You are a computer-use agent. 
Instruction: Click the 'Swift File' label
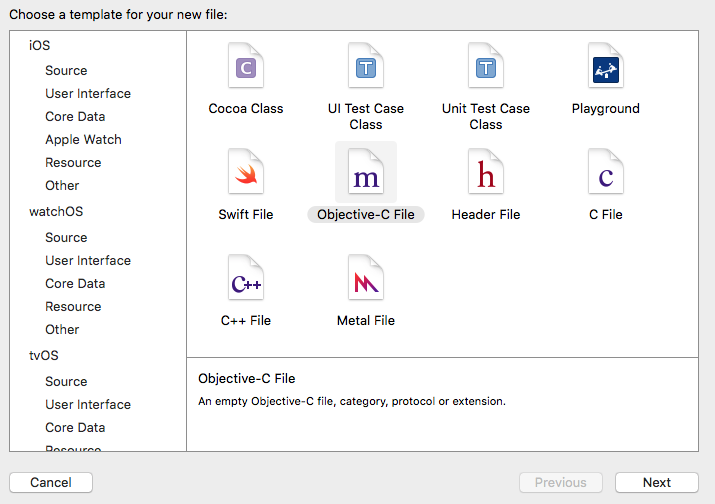click(246, 214)
